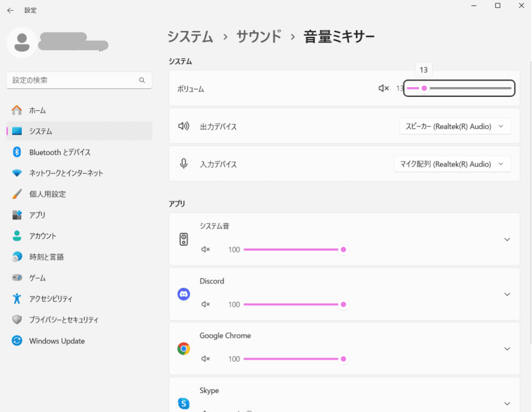The width and height of the screenshot is (532, 412).
Task: Mute Google Chrome audio
Action: pos(206,359)
